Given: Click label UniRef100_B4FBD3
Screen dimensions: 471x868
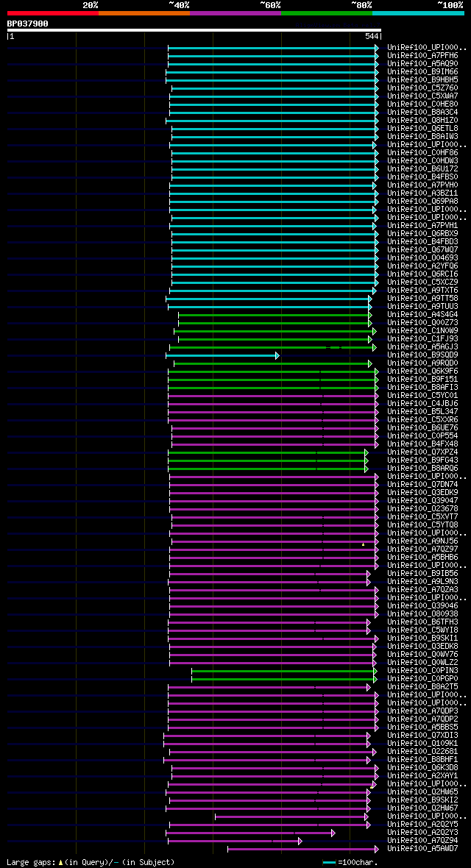Looking at the screenshot, I should [x=422, y=242].
